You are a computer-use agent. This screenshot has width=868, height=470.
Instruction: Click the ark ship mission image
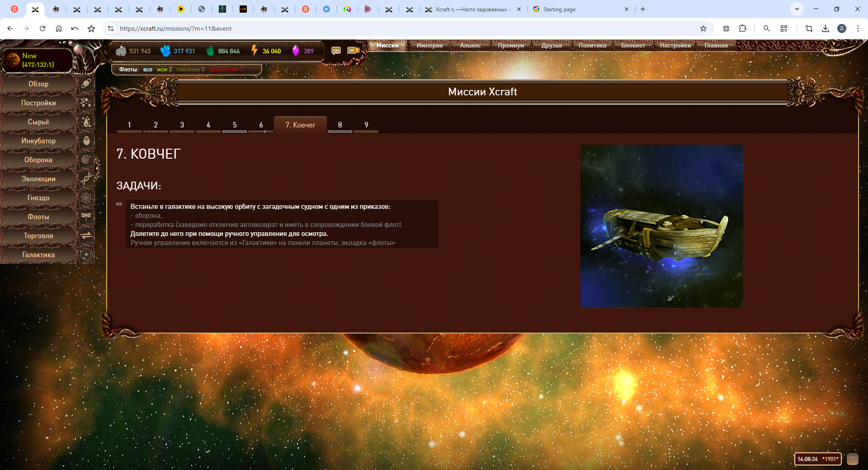click(x=661, y=226)
